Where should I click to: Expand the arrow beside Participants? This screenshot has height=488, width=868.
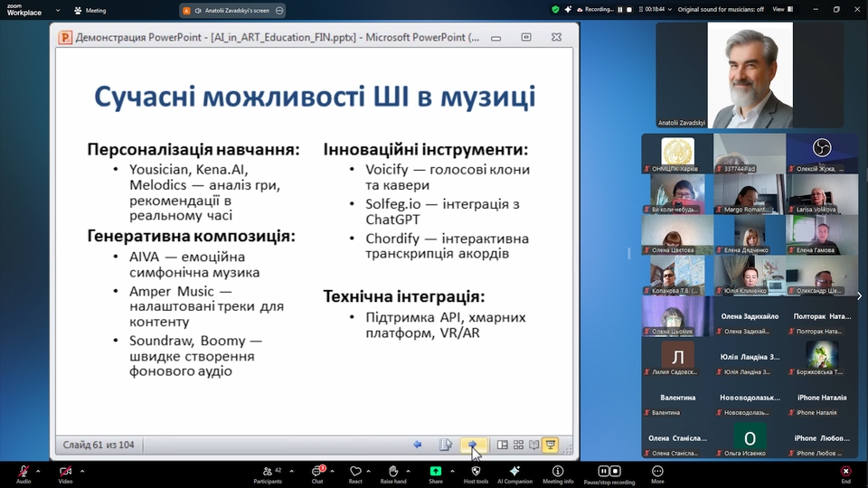click(x=291, y=472)
